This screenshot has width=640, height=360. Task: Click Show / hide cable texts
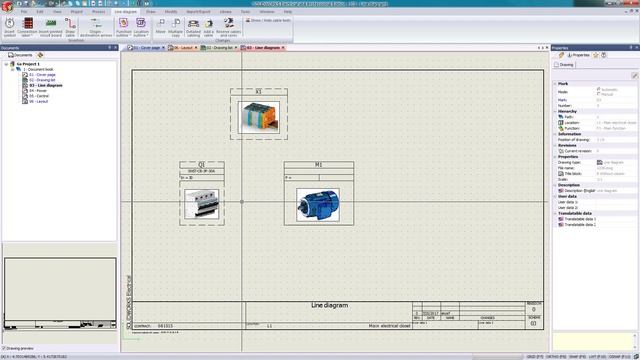(x=268, y=20)
